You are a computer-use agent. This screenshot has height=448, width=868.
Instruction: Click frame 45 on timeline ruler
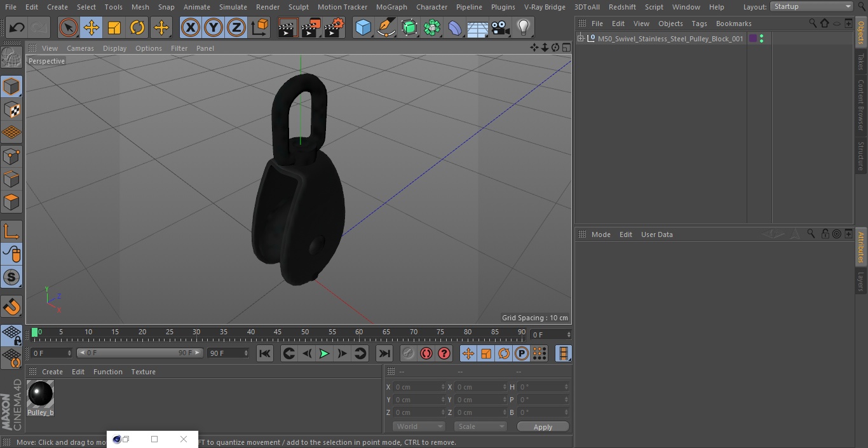(278, 332)
